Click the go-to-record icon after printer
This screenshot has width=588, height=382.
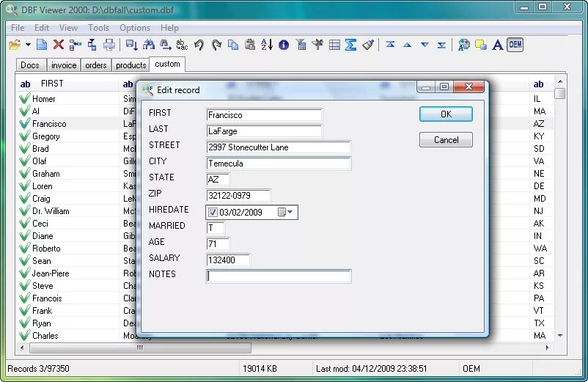pos(132,45)
